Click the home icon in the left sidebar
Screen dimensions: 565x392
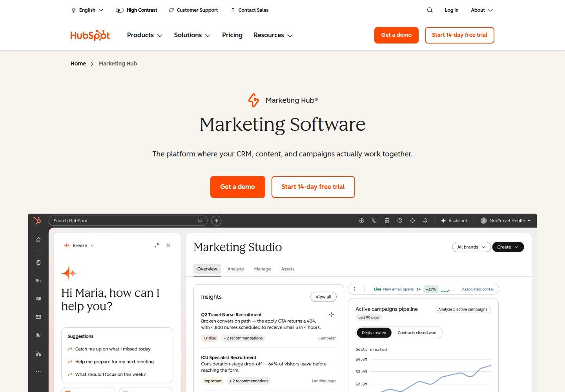[38, 240]
